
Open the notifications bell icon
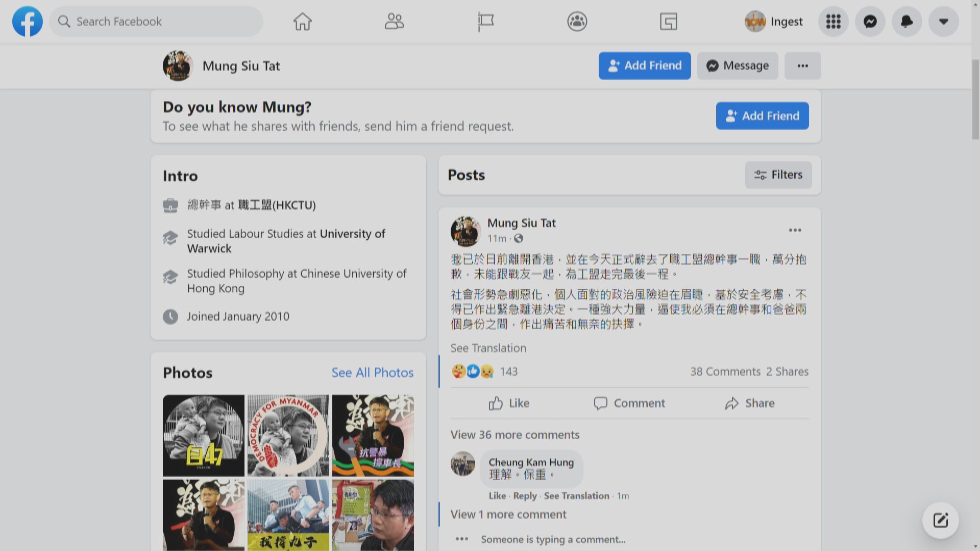906,21
